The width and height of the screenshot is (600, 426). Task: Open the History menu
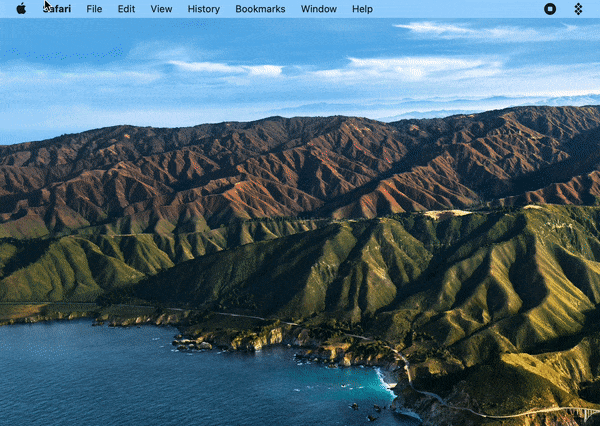click(204, 9)
